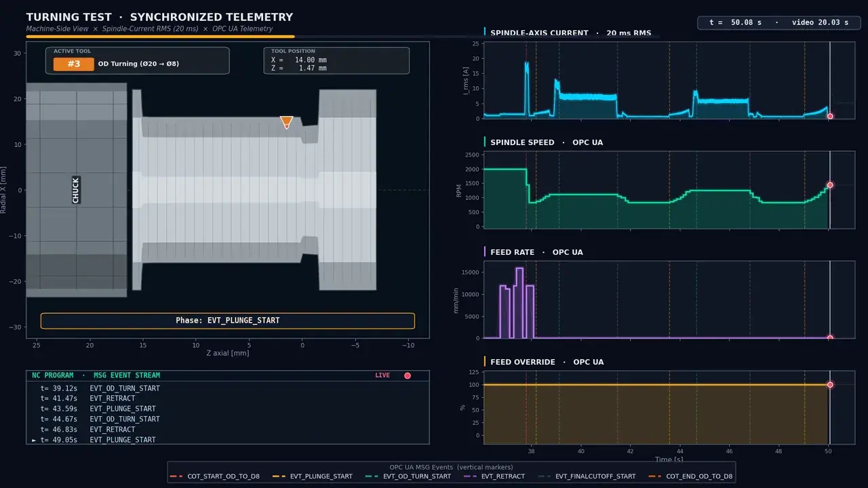Click the TURNING TEST · SYNCHRONIZED TELEMETRY title
868x488 pixels.
(x=159, y=17)
